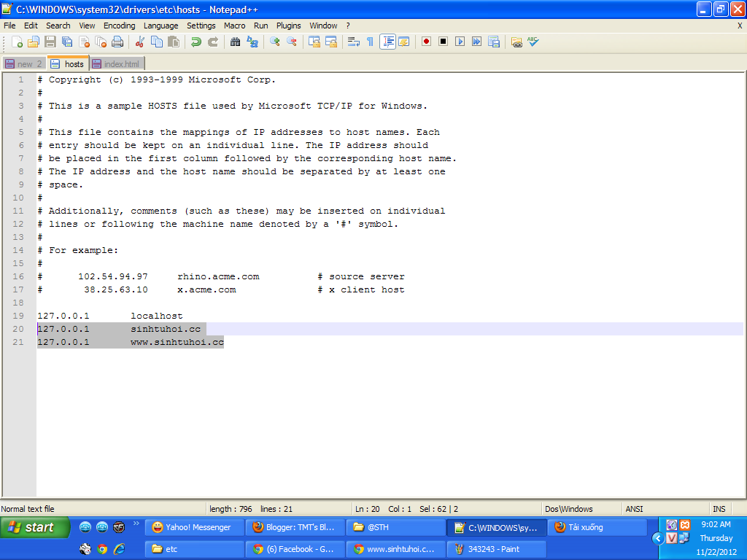Open Find with the binoculars icon

point(236,42)
